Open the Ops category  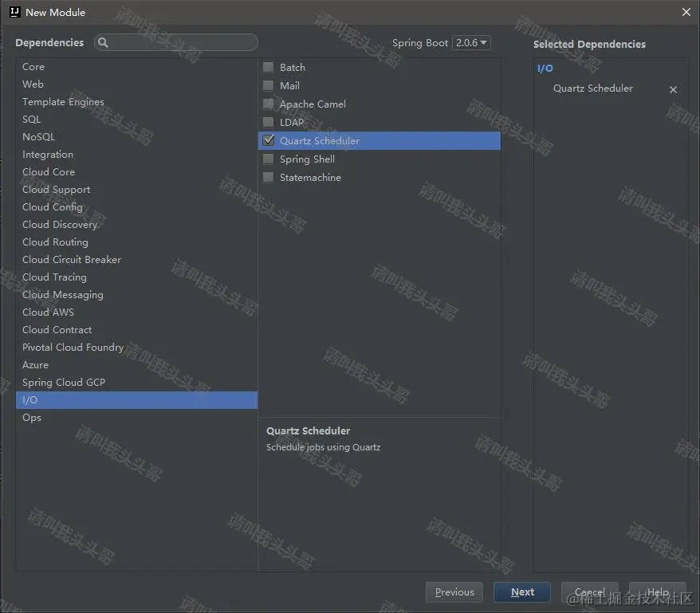coord(136,418)
